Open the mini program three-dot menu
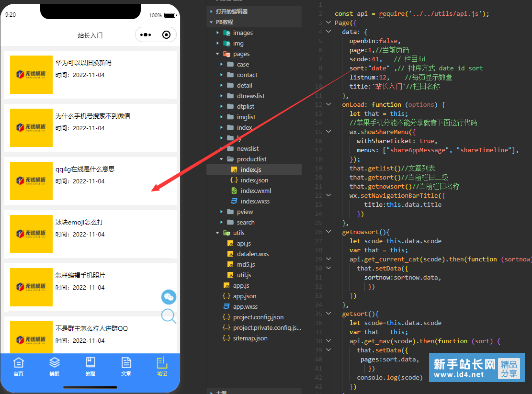 click(x=146, y=35)
